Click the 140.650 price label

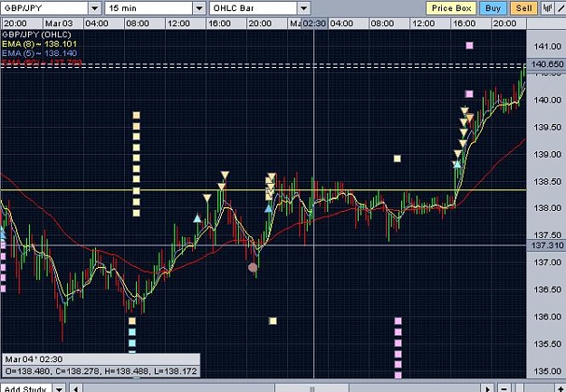point(547,64)
